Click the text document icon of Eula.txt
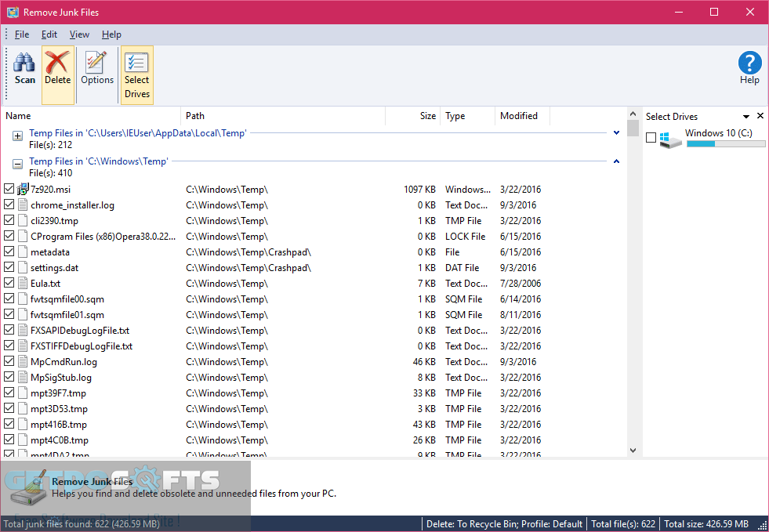769x532 pixels. (23, 284)
